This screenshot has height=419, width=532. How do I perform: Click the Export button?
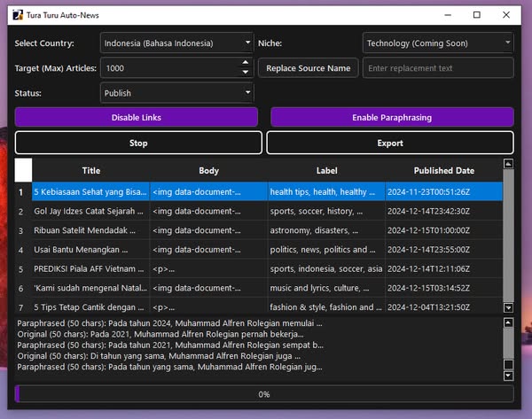click(x=389, y=143)
